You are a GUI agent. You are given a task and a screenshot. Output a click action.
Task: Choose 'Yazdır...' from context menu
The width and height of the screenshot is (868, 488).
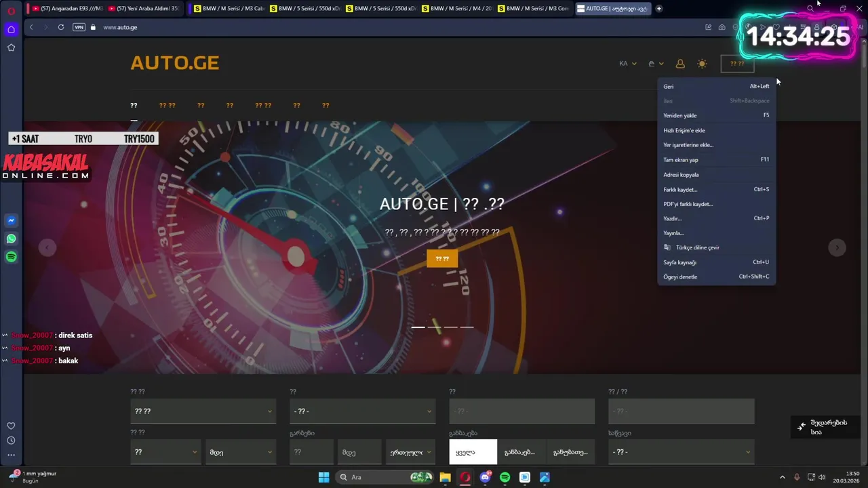click(x=716, y=218)
